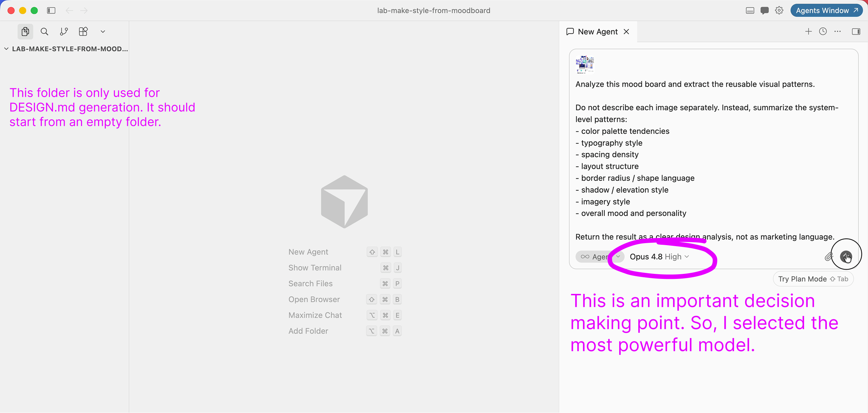Toggle the bottom panel layout icon
868x413 pixels.
coord(750,10)
